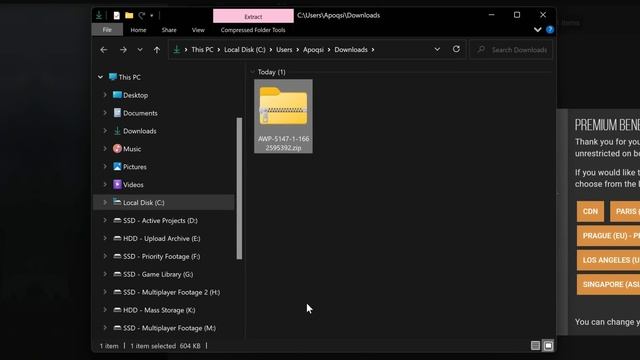Image resolution: width=640 pixels, height=360 pixels.
Task: Go back with the Back arrow
Action: [x=104, y=50]
